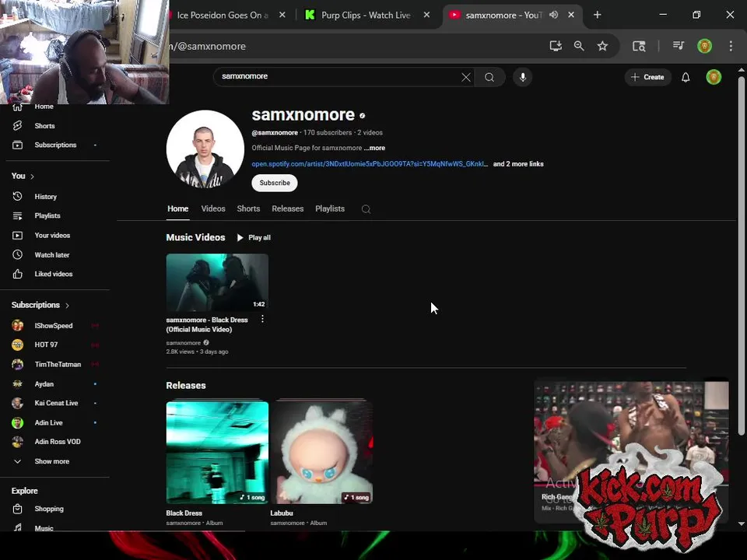Open the notifications bell
This screenshot has height=560, width=747.
click(686, 77)
